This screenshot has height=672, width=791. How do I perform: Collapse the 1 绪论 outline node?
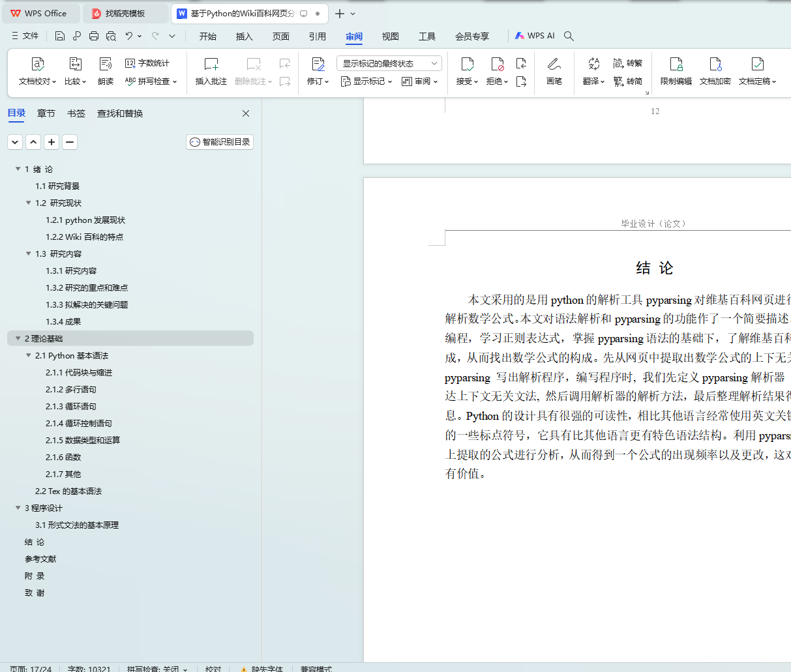click(x=18, y=169)
